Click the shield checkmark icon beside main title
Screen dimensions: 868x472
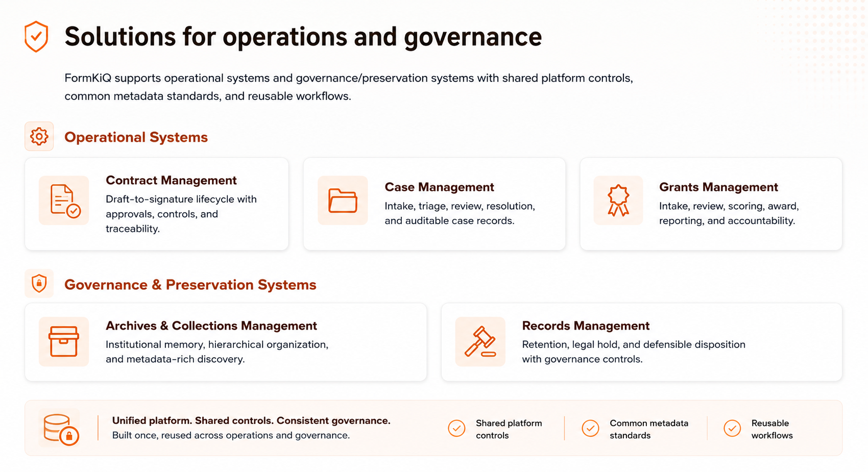tap(36, 37)
